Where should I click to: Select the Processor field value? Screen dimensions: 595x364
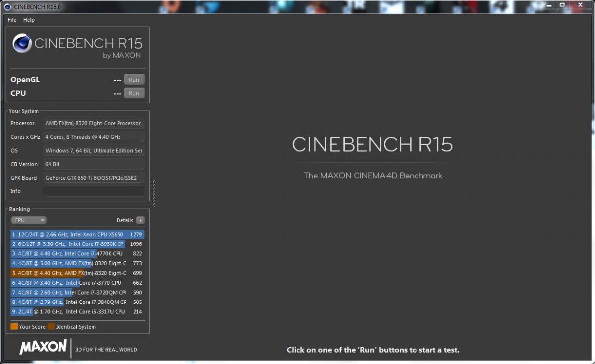pyautogui.click(x=94, y=123)
